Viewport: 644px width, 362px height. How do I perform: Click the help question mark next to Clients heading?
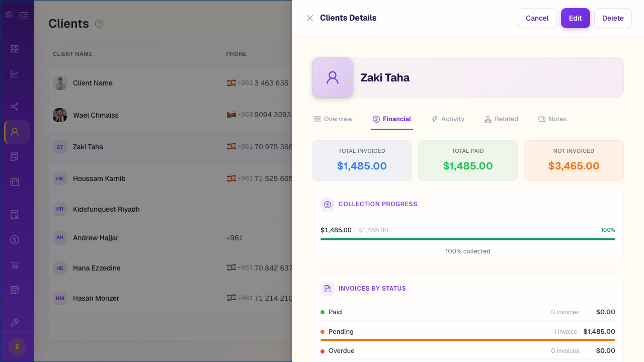point(99,24)
